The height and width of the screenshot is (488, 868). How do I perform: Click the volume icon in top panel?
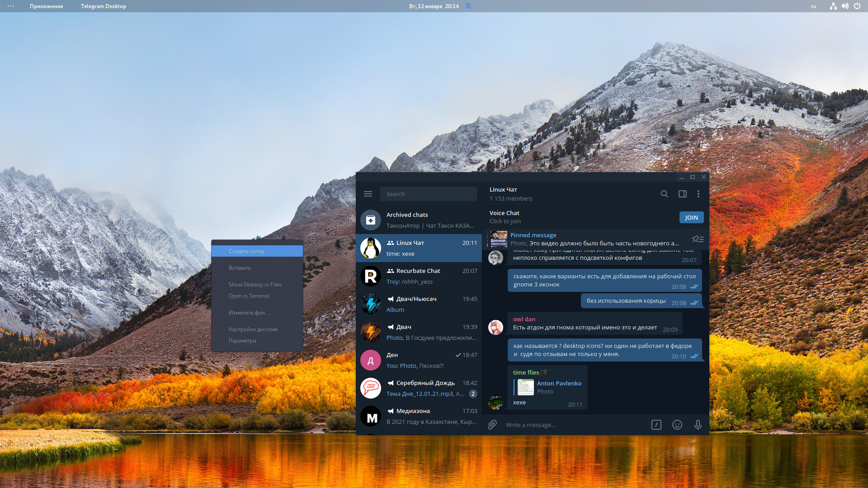845,6
